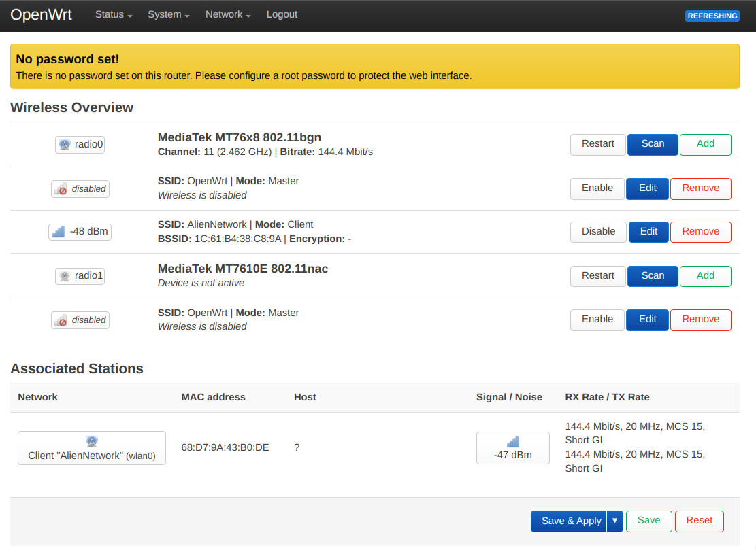Click the question mark in the Host column
756x550 pixels.
click(296, 447)
